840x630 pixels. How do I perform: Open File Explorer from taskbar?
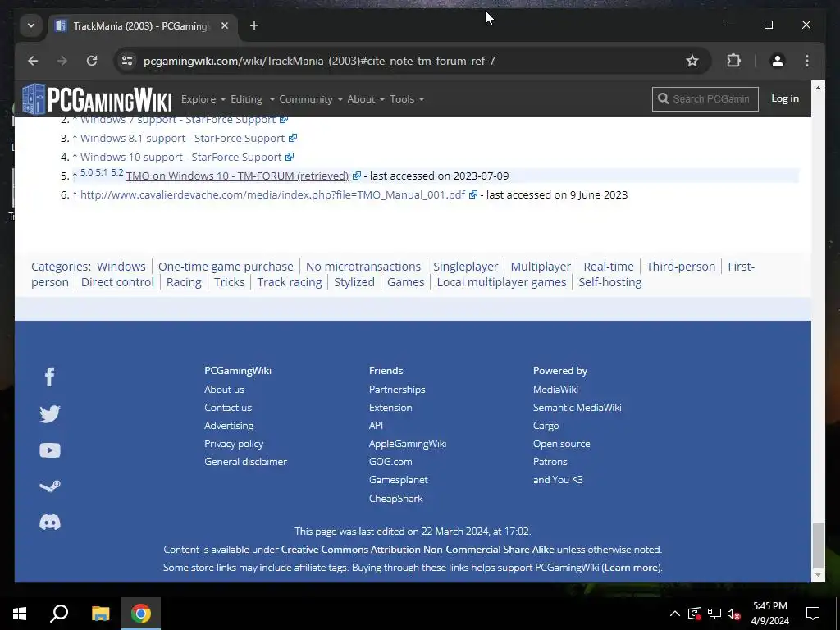click(x=100, y=614)
